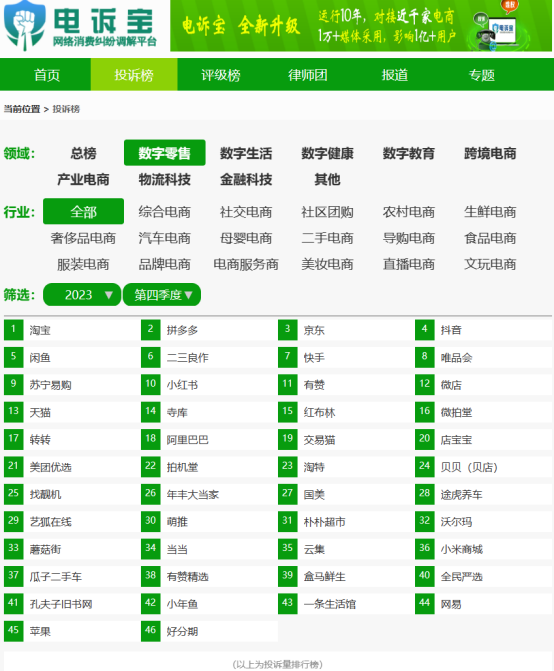Image resolution: width=554 pixels, height=671 pixels.
Task: Open rank 7 entry 快手
Action: [345, 357]
